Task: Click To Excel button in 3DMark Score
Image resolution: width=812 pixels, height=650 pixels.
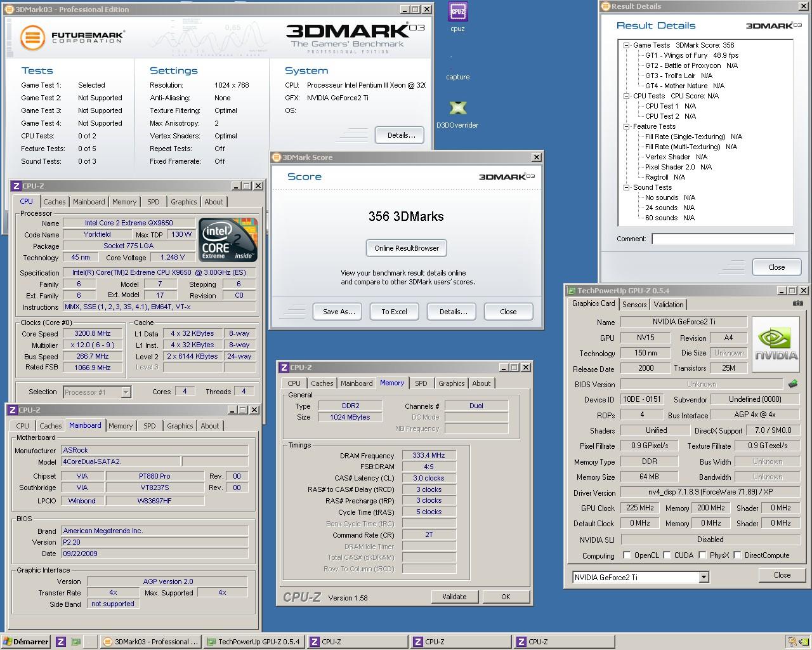Action: [394, 312]
